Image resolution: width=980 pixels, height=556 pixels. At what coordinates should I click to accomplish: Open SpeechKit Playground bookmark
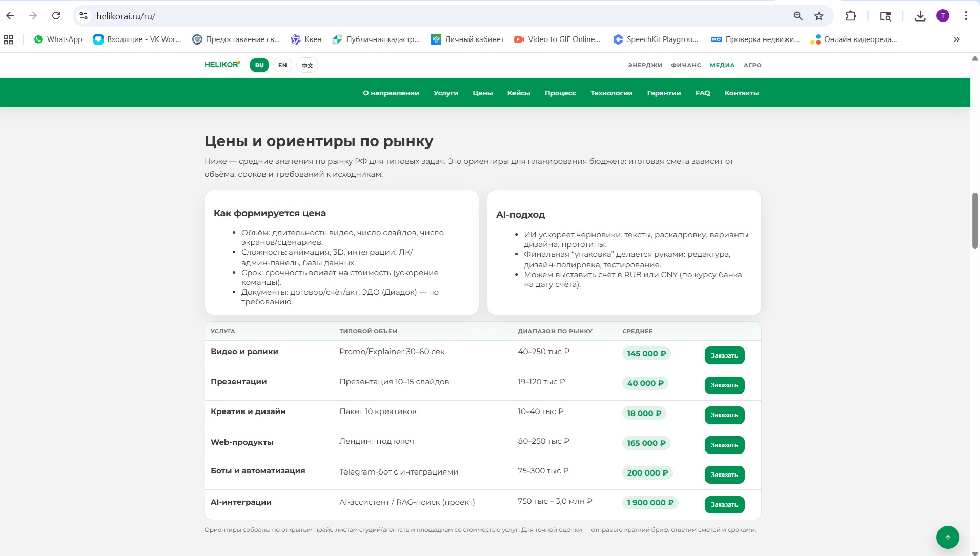[x=656, y=39]
